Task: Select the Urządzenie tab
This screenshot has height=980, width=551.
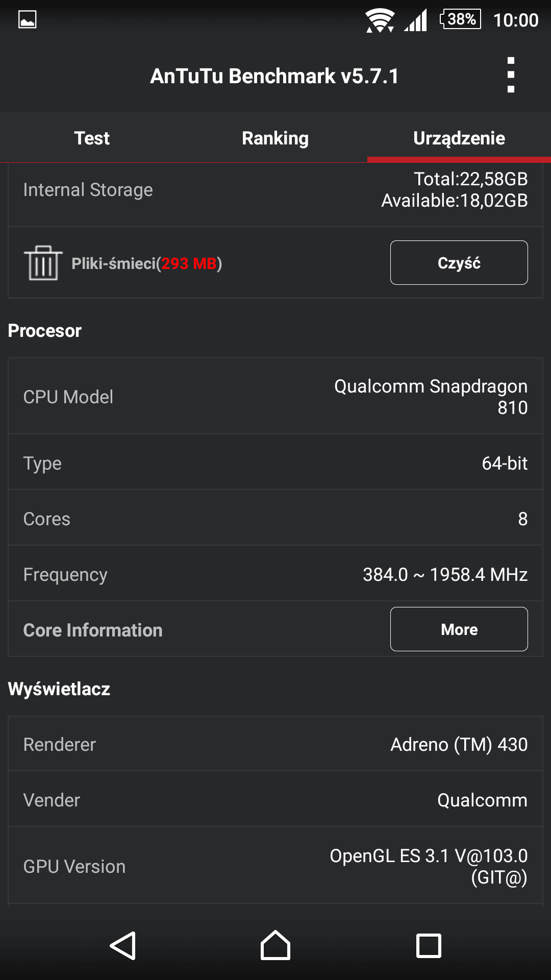Action: coord(459,138)
